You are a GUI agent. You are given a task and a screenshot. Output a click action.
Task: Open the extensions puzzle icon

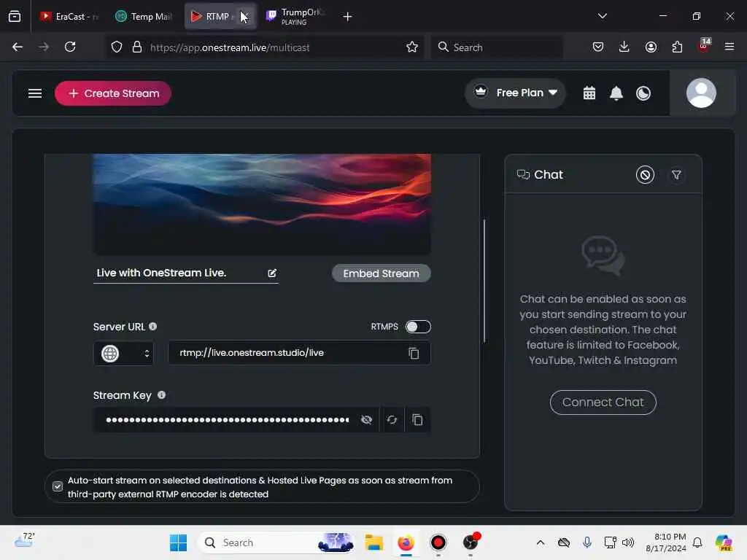677,47
